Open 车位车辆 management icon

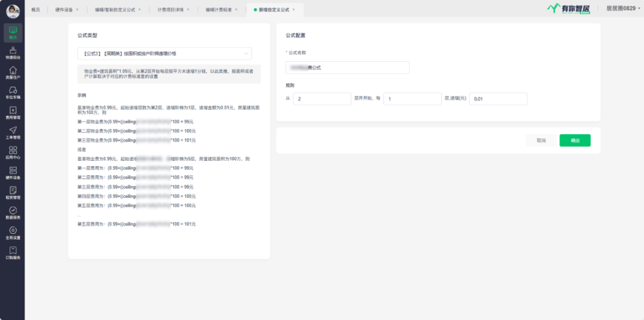point(13,92)
